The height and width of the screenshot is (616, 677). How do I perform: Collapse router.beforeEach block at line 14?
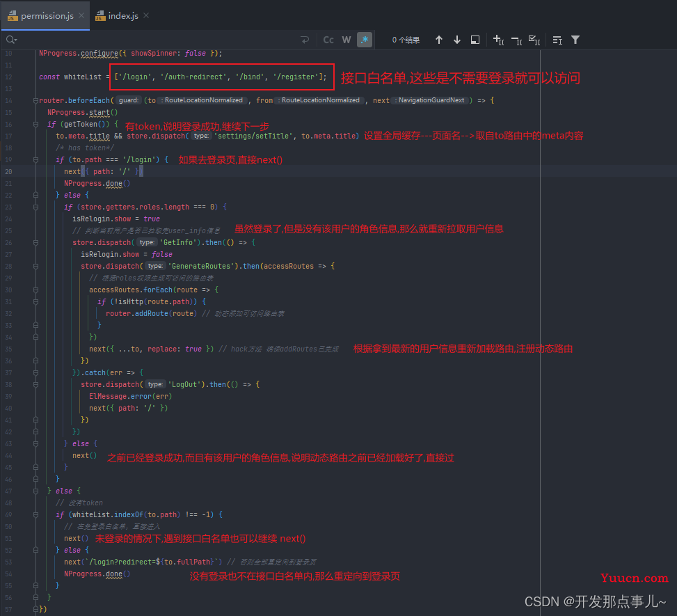(x=36, y=101)
